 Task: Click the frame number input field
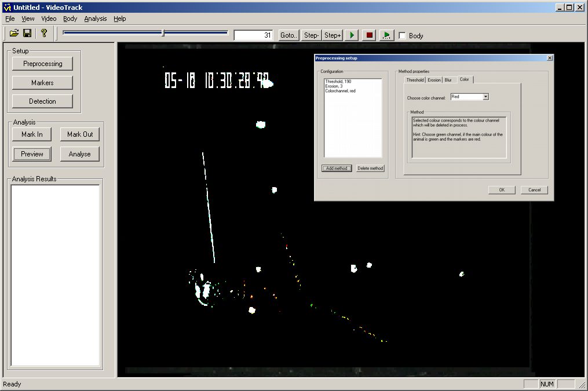click(254, 35)
